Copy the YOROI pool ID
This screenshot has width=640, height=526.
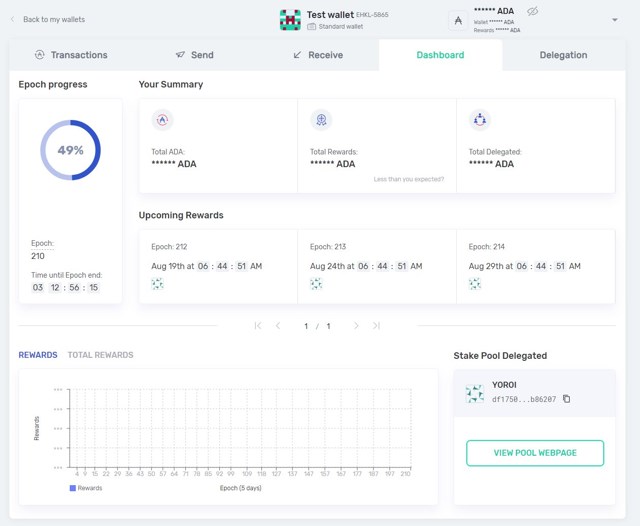click(x=567, y=399)
